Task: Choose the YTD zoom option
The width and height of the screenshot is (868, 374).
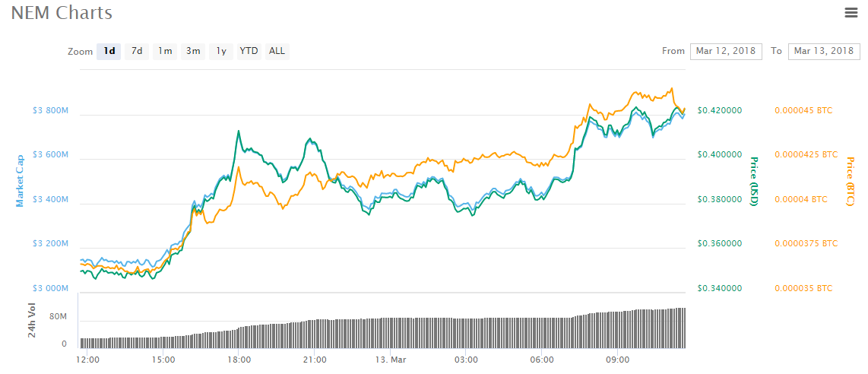Action: [249, 52]
